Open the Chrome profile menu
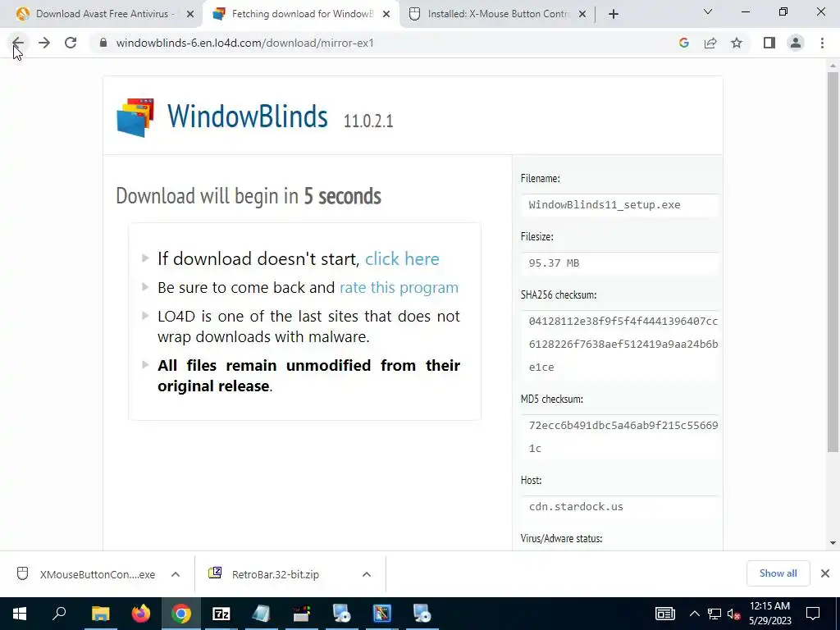Image resolution: width=840 pixels, height=630 pixels. [x=796, y=43]
